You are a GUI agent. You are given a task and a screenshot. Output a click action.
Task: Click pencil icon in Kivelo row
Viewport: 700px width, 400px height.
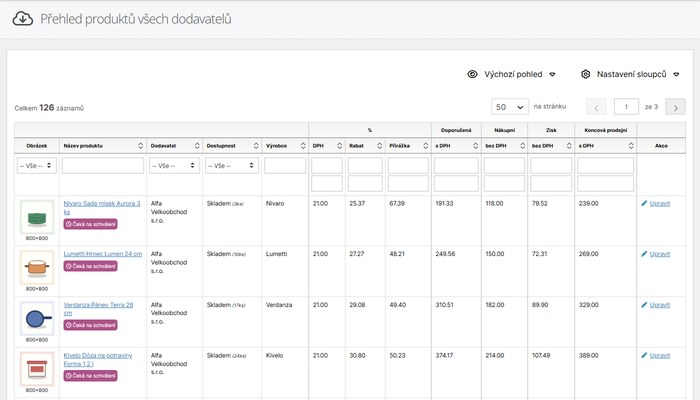coord(644,356)
